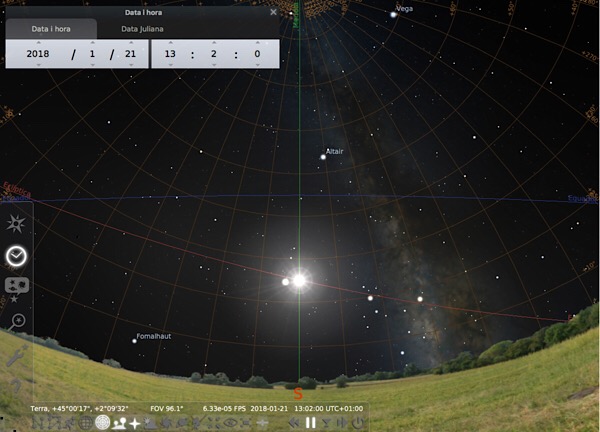Click the rewind time speed button
The height and width of the screenshot is (432, 600).
click(294, 423)
